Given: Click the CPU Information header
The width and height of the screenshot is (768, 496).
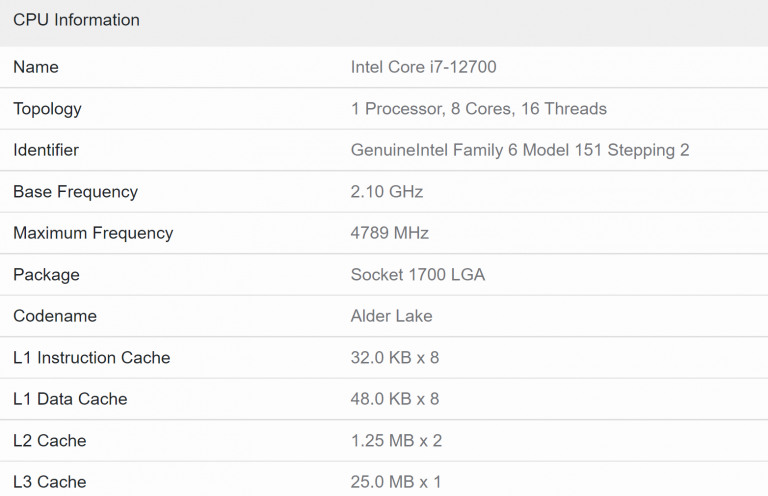Looking at the screenshot, I should pyautogui.click(x=76, y=20).
